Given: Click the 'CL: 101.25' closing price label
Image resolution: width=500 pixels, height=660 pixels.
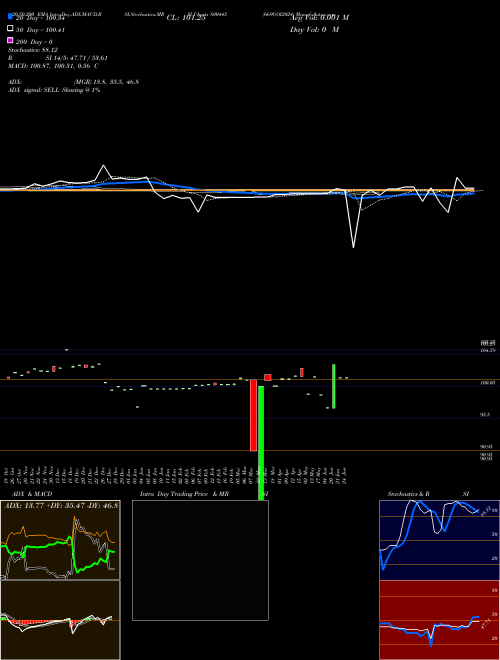Looking at the screenshot, I should [x=186, y=18].
